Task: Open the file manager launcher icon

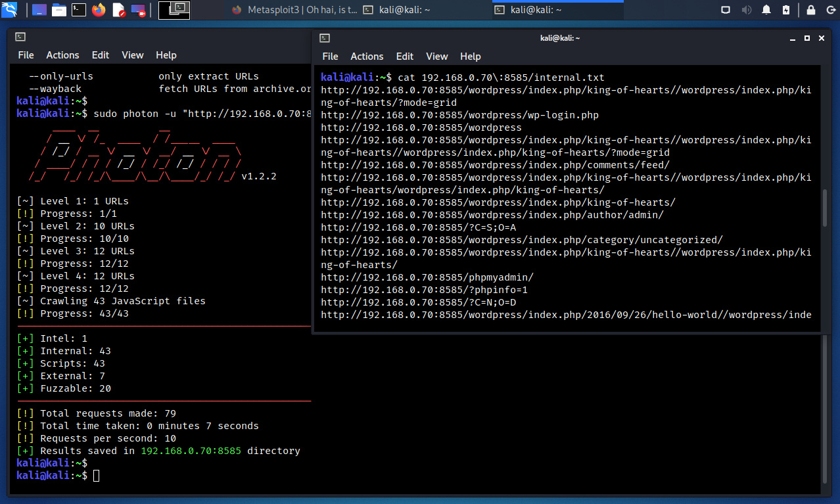Action: click(x=59, y=10)
